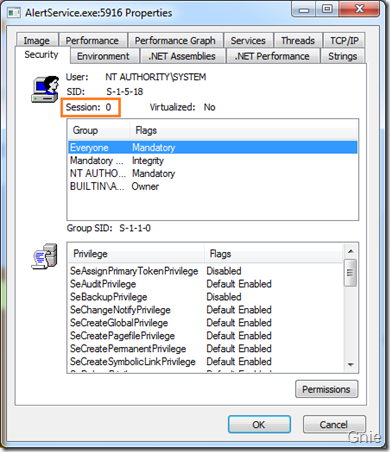The width and height of the screenshot is (390, 452).
Task: Switch to the .NET Performance tab
Action: 272,56
